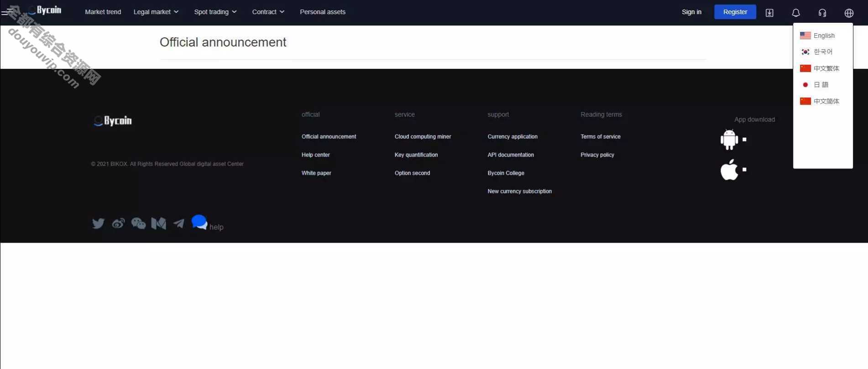Open the hamburger menu icon
Viewport: 868px width, 369px height.
point(7,12)
